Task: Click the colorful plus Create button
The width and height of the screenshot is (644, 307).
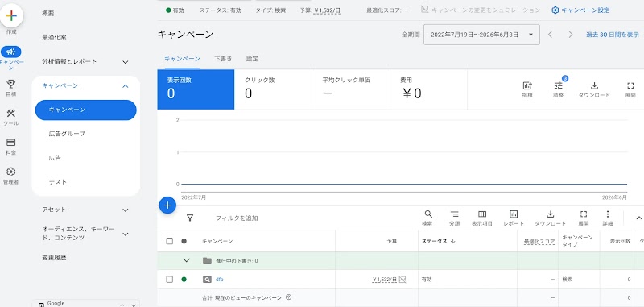Action: click(11, 15)
